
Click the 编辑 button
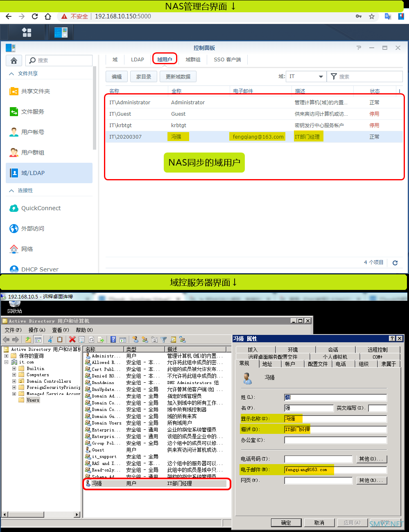click(117, 76)
